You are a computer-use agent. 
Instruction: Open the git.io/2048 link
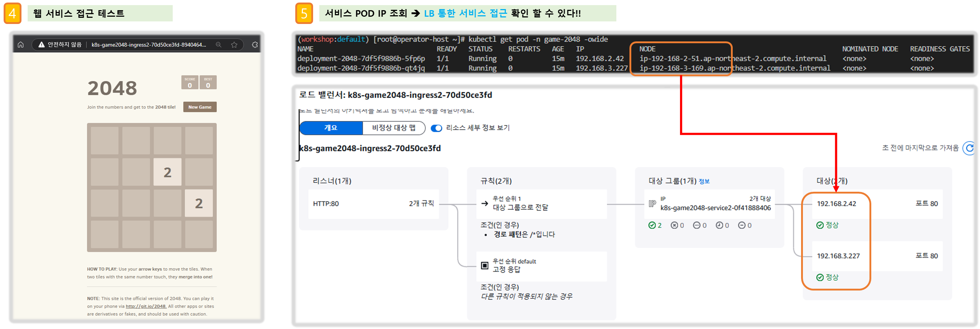(146, 306)
